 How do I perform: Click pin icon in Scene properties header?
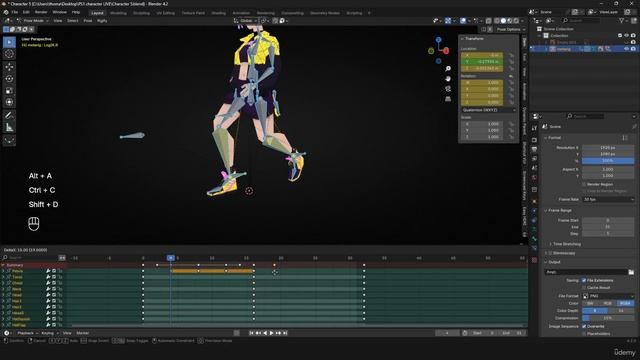tap(634, 127)
